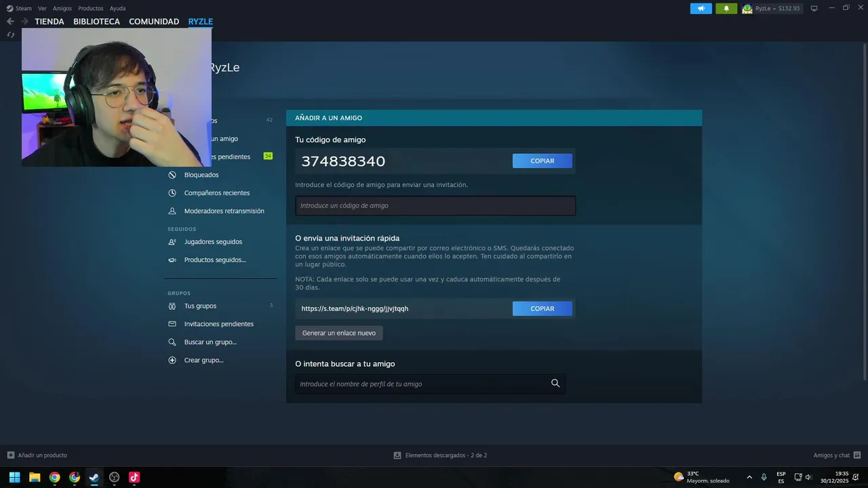The width and height of the screenshot is (868, 488).
Task: Open the Ver menu
Action: click(x=42, y=8)
